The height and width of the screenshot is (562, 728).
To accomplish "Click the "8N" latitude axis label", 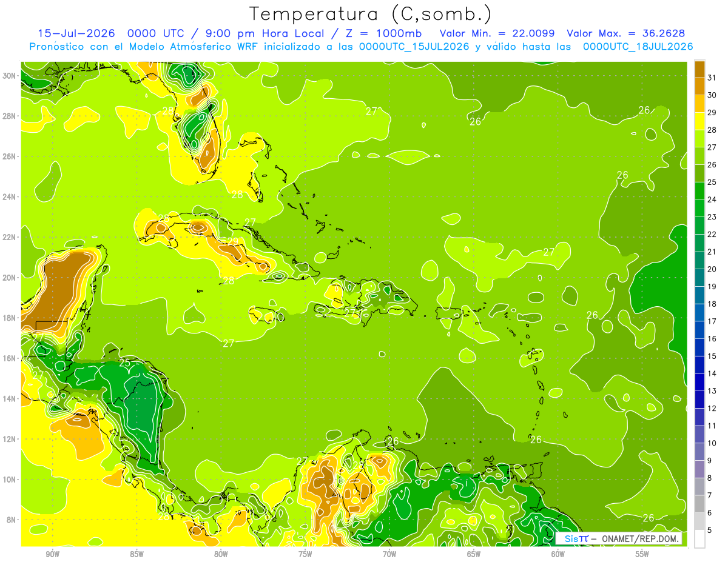I will [13, 520].
